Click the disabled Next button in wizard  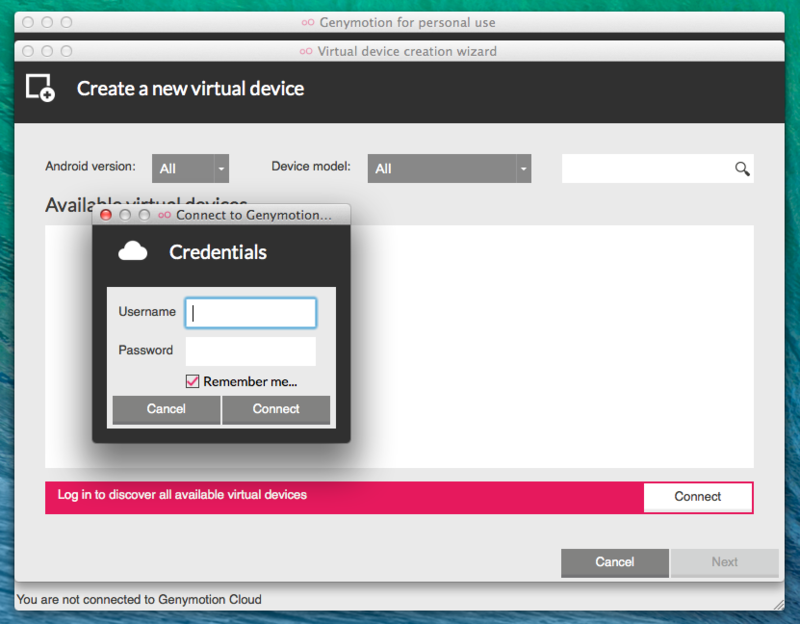point(724,562)
